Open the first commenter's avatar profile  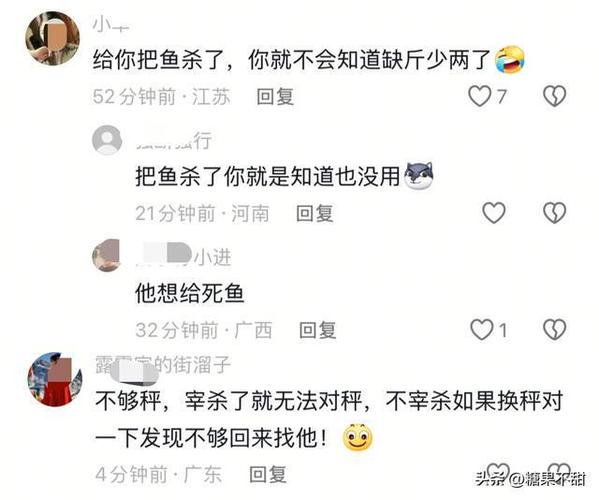point(52,38)
